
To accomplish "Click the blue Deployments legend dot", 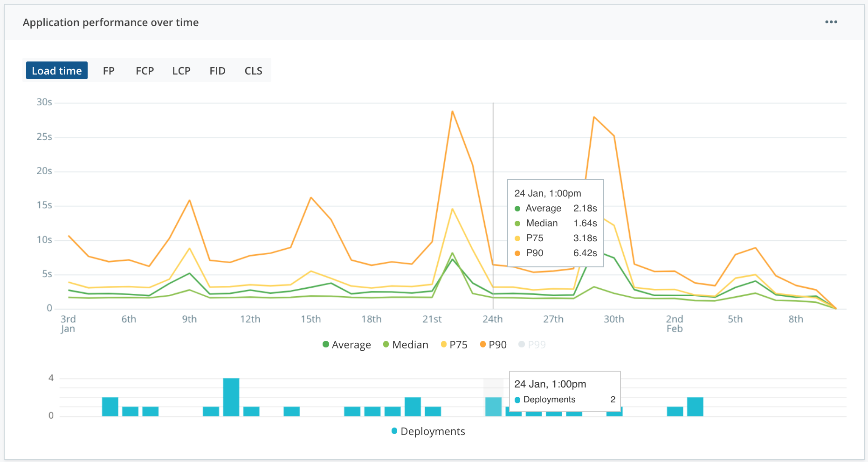I will tap(393, 431).
